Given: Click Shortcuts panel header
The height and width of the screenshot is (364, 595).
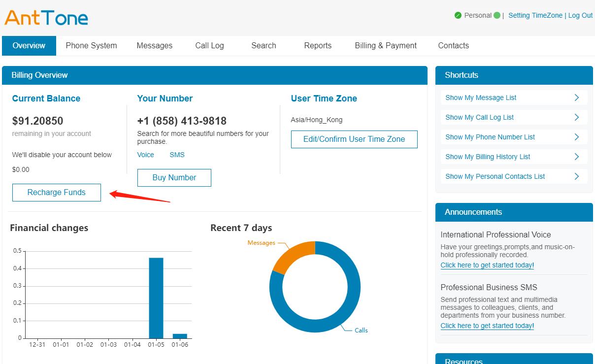Looking at the screenshot, I should pyautogui.click(x=514, y=75).
